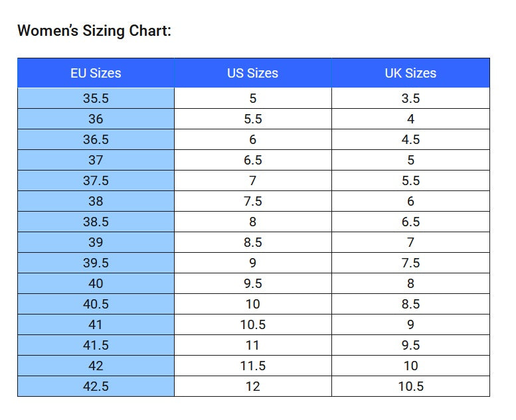Screen dimensions: 516x420
Task: Select the UK Sizes column header
Action: point(410,73)
